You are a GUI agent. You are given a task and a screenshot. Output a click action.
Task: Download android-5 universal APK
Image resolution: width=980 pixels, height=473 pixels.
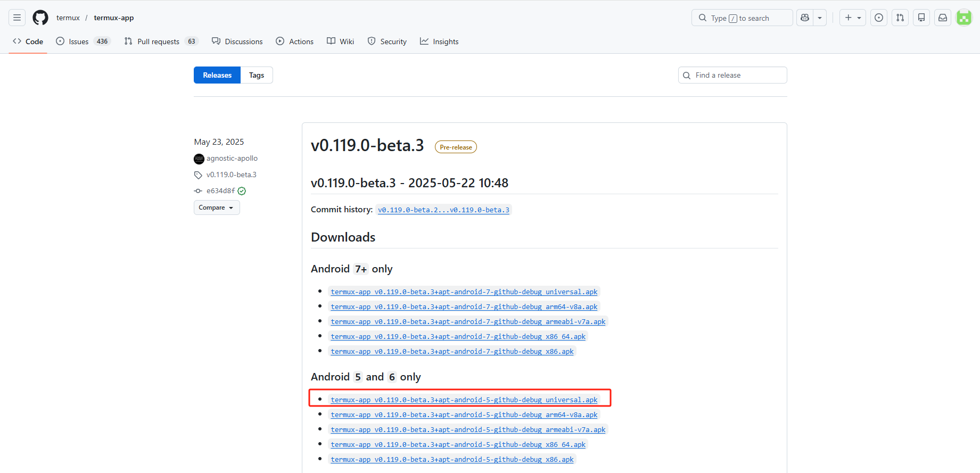click(x=464, y=400)
